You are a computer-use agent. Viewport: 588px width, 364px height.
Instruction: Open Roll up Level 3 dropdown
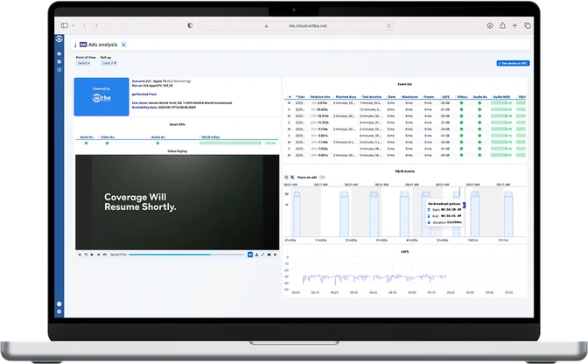pyautogui.click(x=109, y=63)
